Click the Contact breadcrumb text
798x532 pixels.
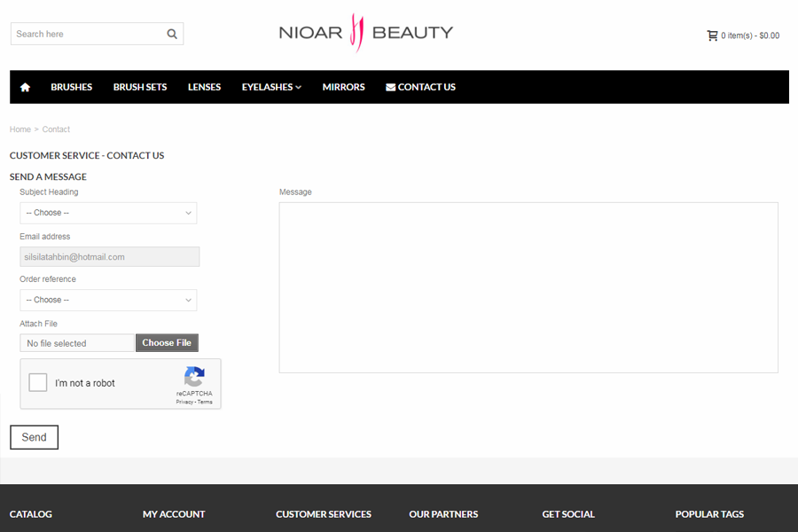pyautogui.click(x=56, y=129)
